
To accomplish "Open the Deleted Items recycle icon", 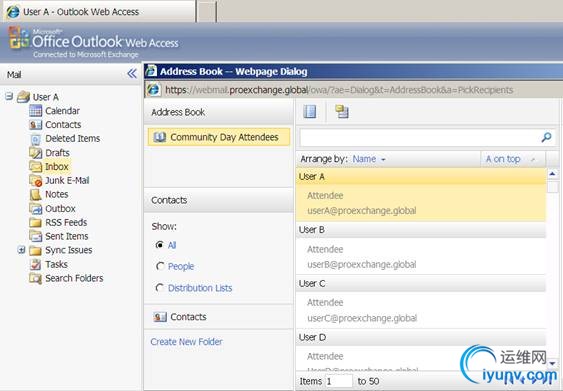I will [35, 139].
